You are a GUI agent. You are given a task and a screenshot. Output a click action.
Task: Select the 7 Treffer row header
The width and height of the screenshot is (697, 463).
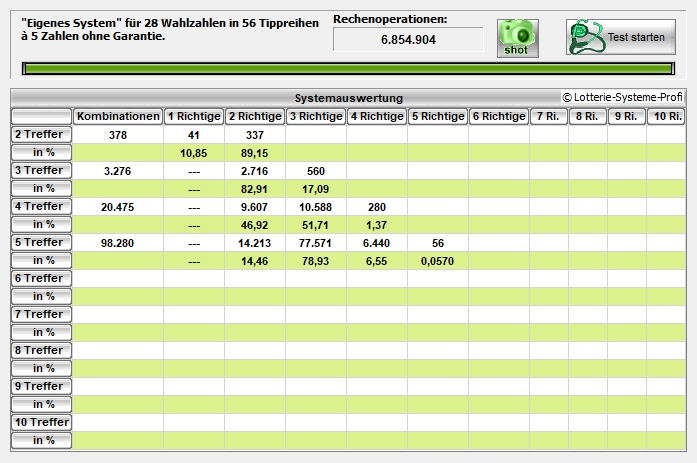(41, 315)
